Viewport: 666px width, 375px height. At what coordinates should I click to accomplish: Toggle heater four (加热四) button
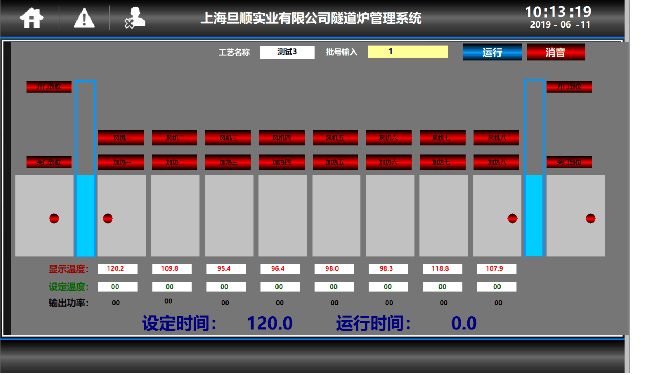point(282,162)
